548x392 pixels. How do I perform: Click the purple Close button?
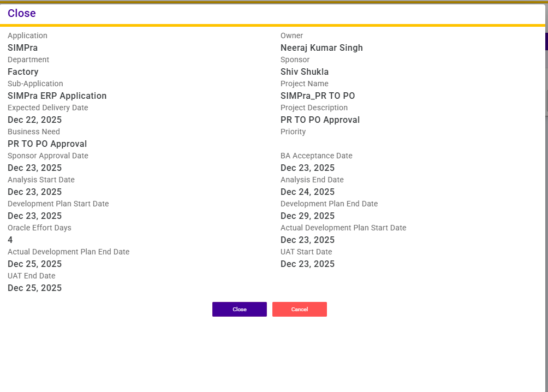pos(239,310)
